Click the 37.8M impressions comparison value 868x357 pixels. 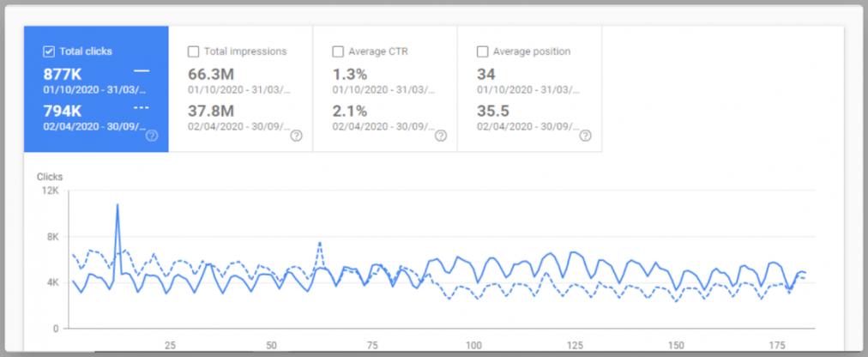tap(211, 111)
